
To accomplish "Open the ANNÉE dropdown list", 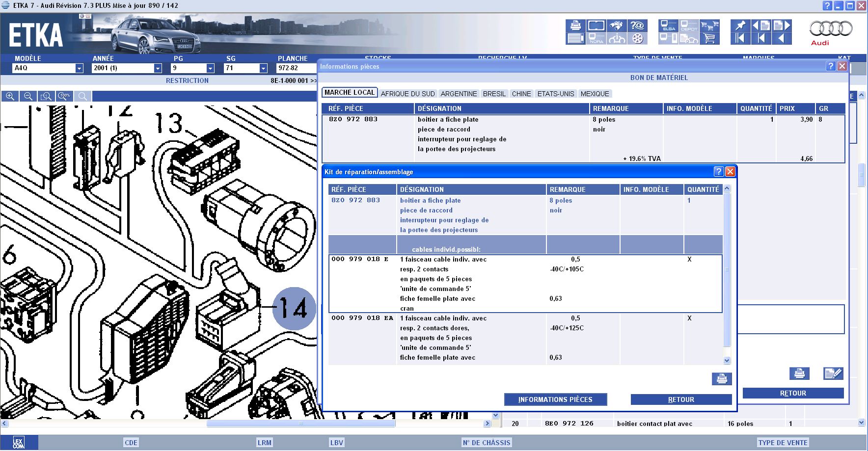I will click(158, 68).
